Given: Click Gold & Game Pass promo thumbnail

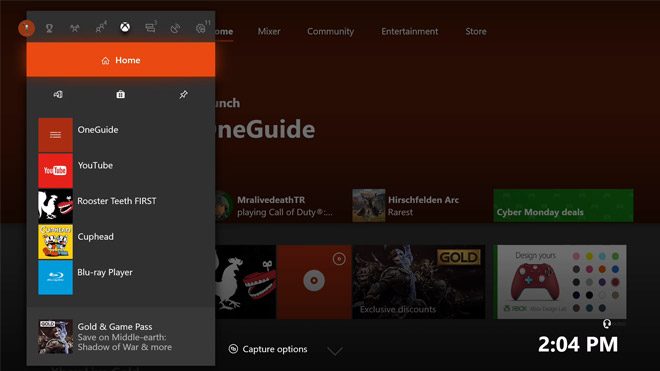Looking at the screenshot, I should [x=56, y=336].
